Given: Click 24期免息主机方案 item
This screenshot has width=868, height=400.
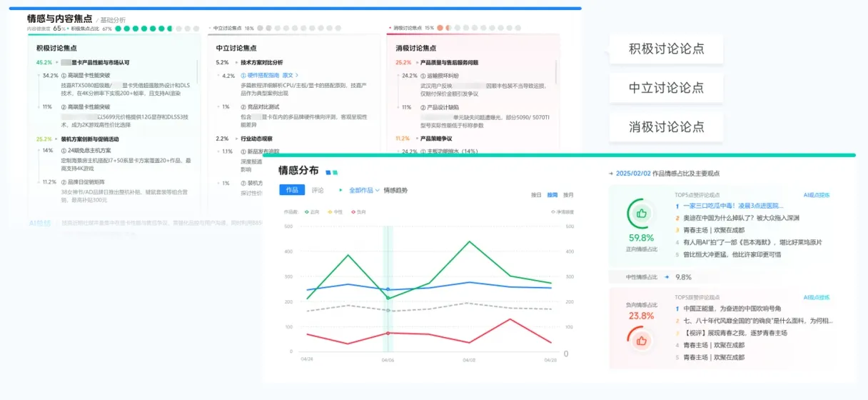Looking at the screenshot, I should point(86,151).
